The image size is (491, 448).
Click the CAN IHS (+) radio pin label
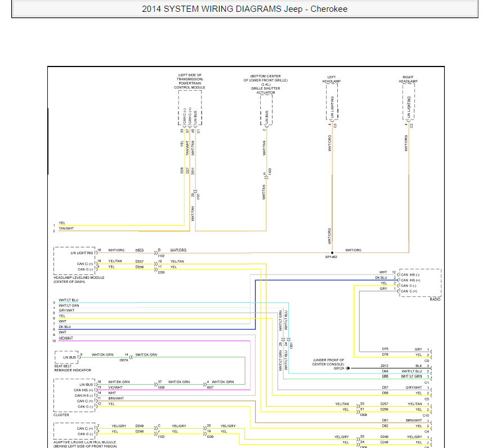(x=410, y=281)
